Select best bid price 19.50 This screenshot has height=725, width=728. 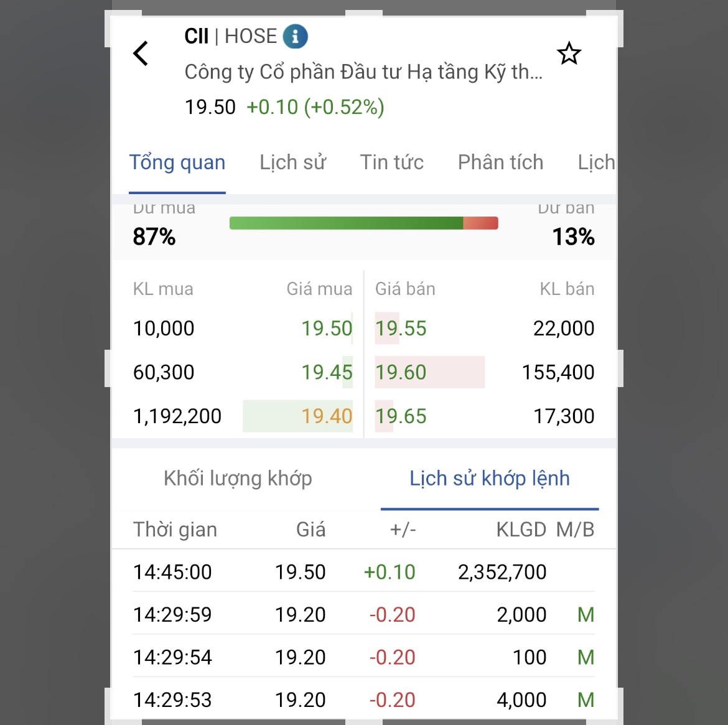(327, 329)
